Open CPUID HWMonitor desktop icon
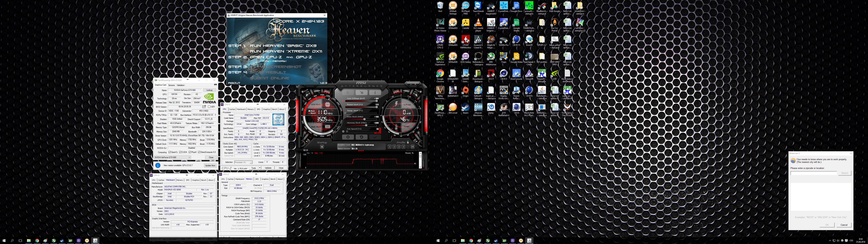 (x=465, y=42)
